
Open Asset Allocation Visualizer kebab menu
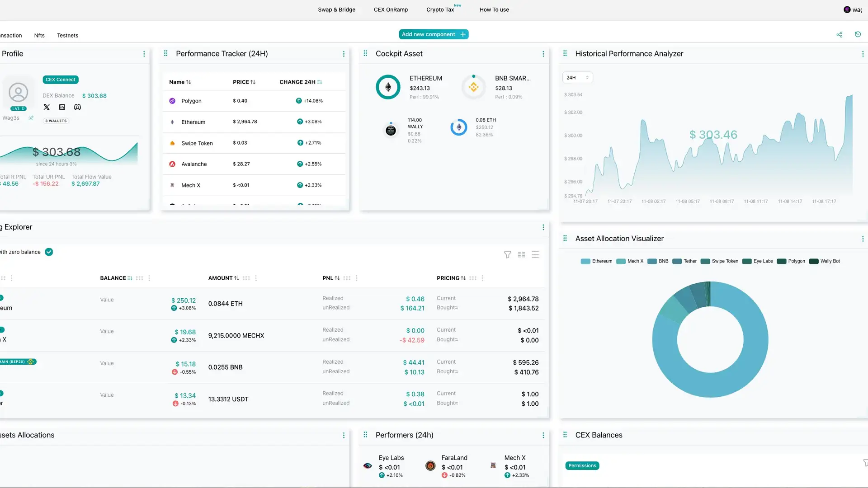pos(863,239)
